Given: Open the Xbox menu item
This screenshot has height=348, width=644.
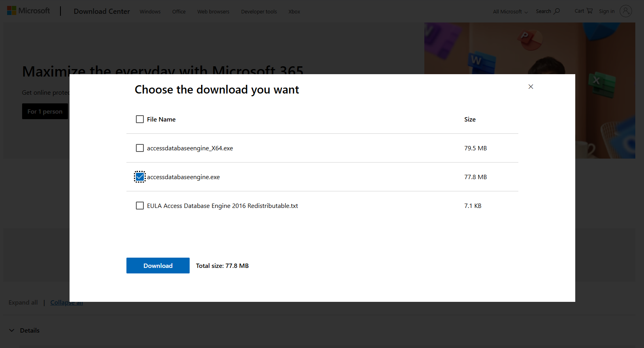Looking at the screenshot, I should [294, 11].
